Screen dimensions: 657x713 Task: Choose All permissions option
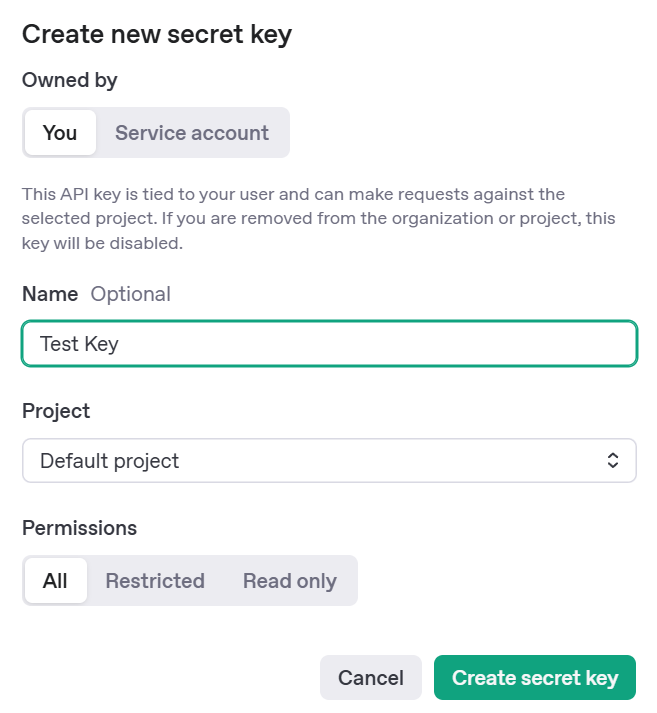(56, 581)
